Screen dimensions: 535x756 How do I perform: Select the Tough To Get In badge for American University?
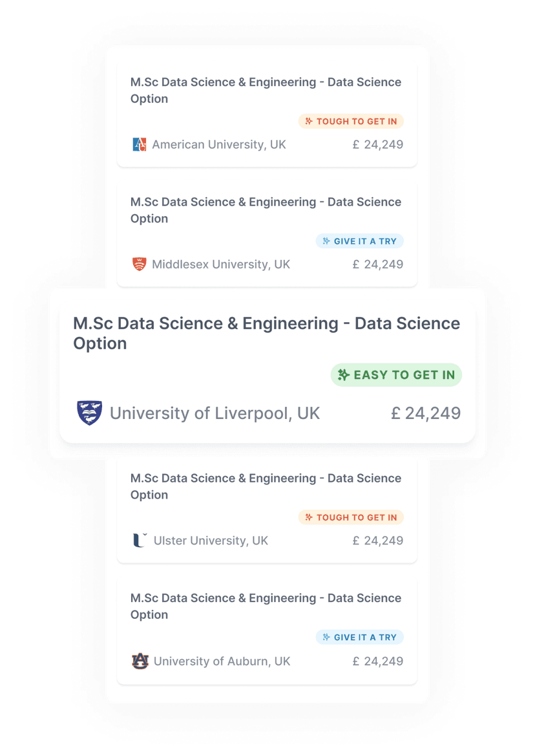click(351, 121)
